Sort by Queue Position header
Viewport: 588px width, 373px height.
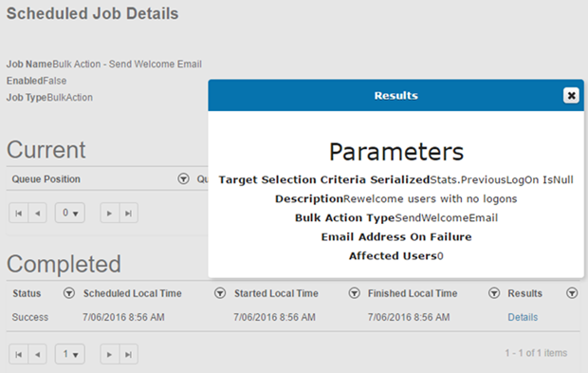(46, 179)
